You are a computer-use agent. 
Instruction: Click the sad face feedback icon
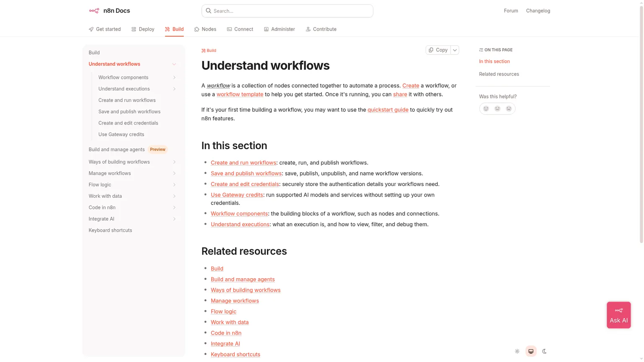[x=509, y=109]
